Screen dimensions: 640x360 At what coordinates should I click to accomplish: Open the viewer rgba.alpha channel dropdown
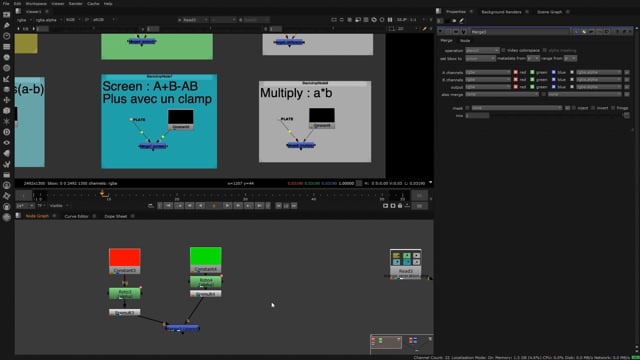point(49,20)
